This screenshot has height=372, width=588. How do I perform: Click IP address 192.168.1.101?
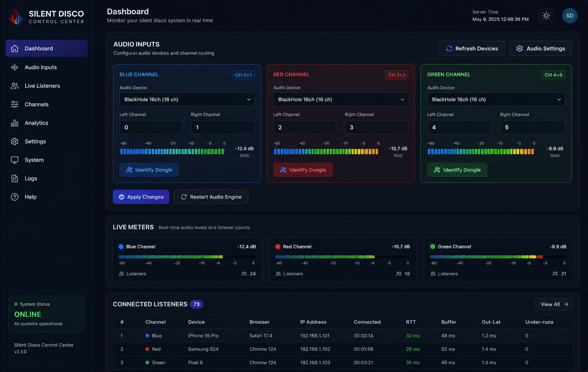(x=315, y=336)
